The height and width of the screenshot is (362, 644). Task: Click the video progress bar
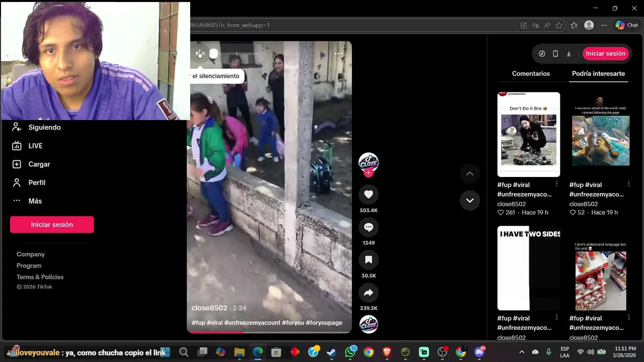pyautogui.click(x=269, y=332)
